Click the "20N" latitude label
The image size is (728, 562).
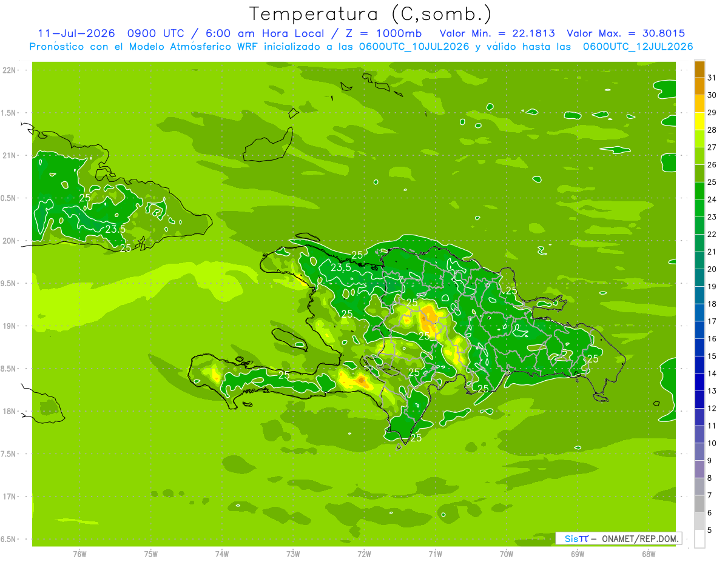click(x=9, y=241)
